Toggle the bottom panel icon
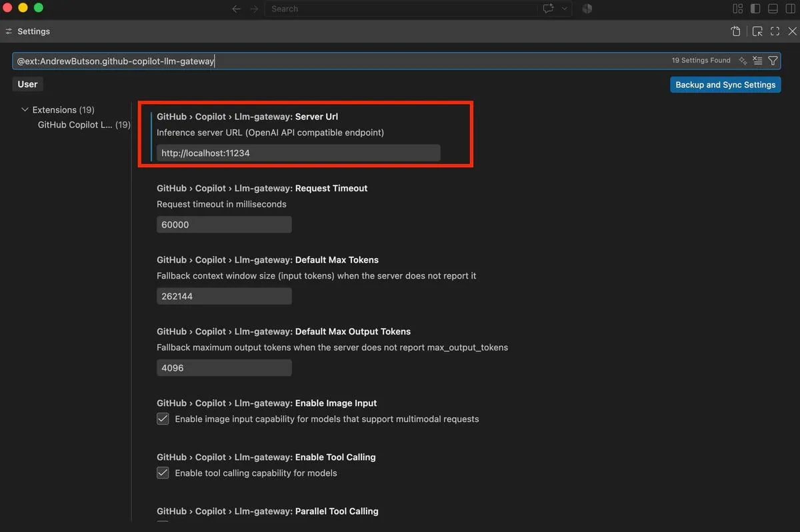This screenshot has width=800, height=532. [773, 9]
